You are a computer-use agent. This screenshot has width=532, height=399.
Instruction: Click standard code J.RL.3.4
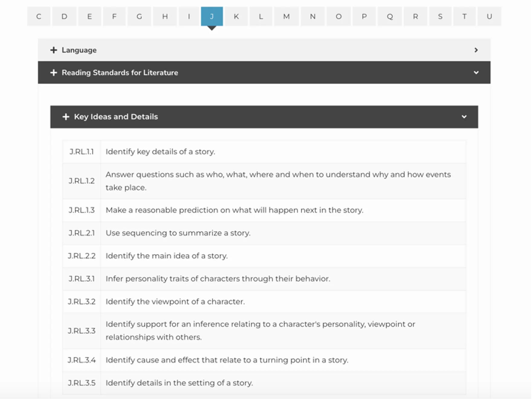point(82,360)
